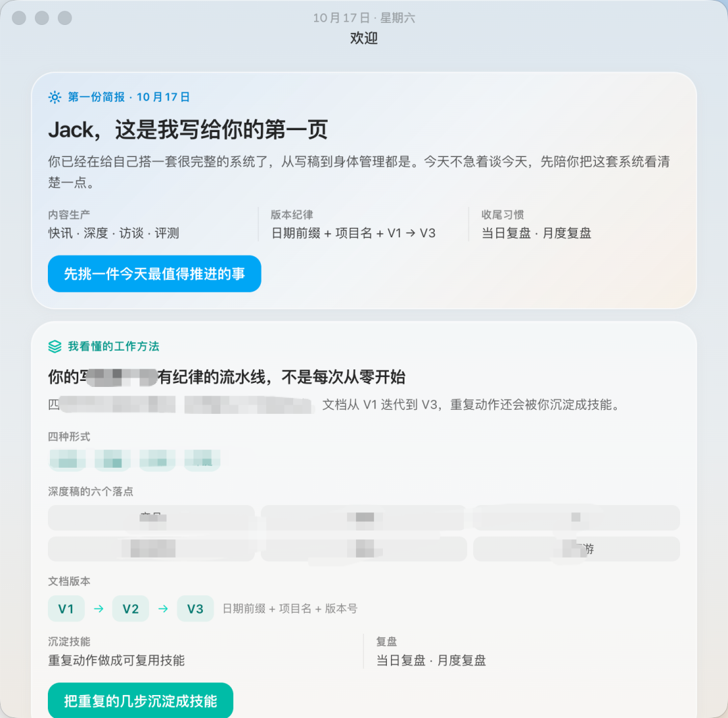Screen dimensions: 728x718
Task: Click the 收尾习惯 label
Action: click(503, 214)
